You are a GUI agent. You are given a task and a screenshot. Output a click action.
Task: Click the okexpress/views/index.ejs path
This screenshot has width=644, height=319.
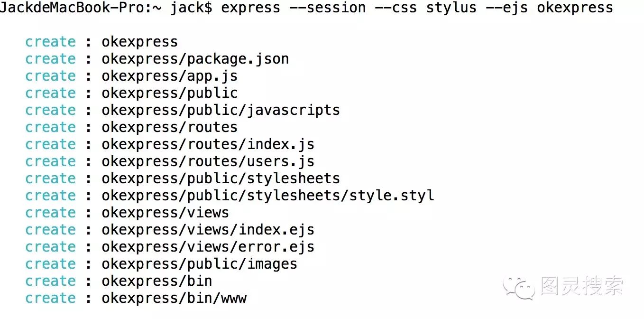click(x=208, y=230)
